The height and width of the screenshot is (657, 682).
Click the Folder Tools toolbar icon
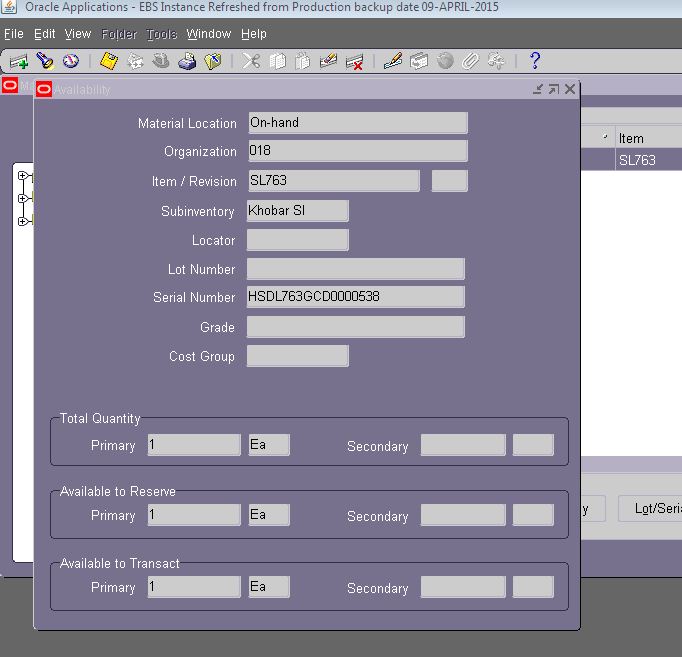[496, 61]
